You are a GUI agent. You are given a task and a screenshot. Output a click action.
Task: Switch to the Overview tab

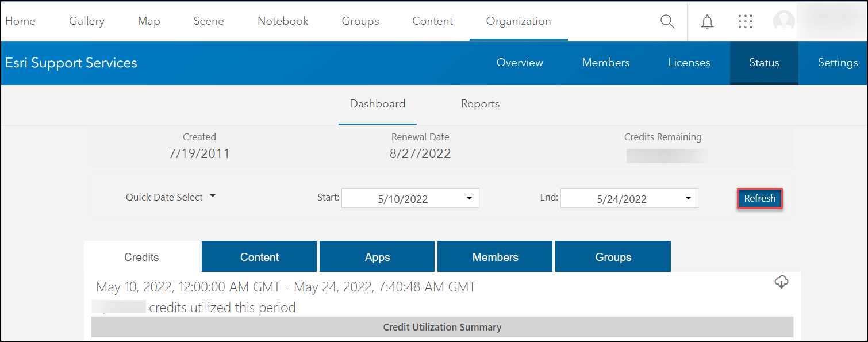(520, 63)
